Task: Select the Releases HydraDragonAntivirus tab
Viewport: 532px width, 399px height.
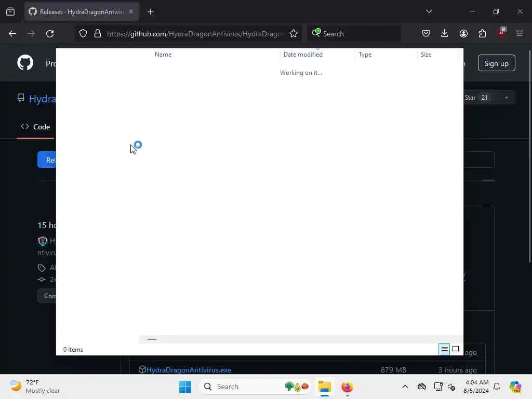Action: 82,11
